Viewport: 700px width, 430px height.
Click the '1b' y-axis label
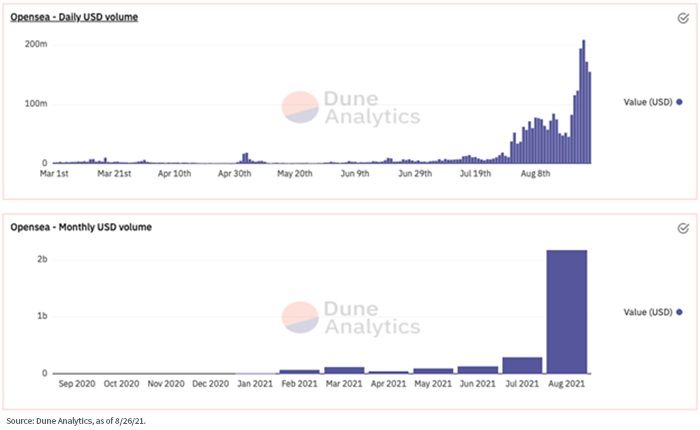click(x=42, y=316)
